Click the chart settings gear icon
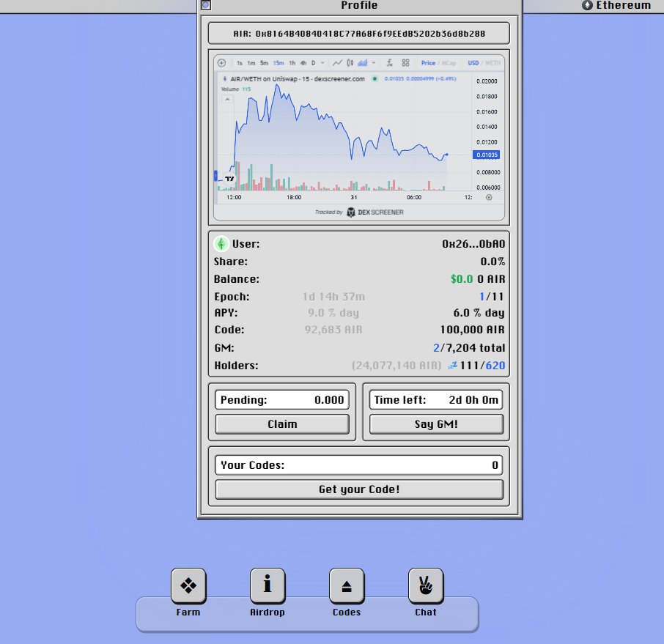The width and height of the screenshot is (664, 644). point(489,197)
